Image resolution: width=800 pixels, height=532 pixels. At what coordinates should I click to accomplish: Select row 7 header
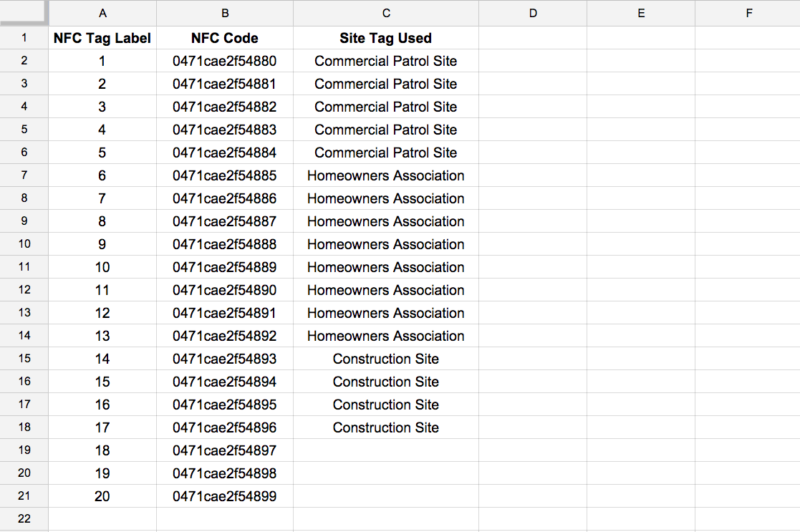24,175
